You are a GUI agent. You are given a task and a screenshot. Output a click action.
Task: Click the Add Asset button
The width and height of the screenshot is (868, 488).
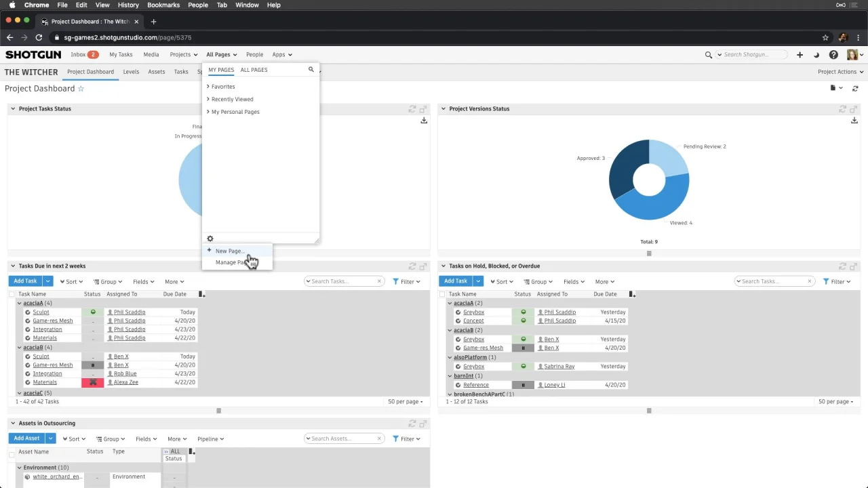click(26, 439)
